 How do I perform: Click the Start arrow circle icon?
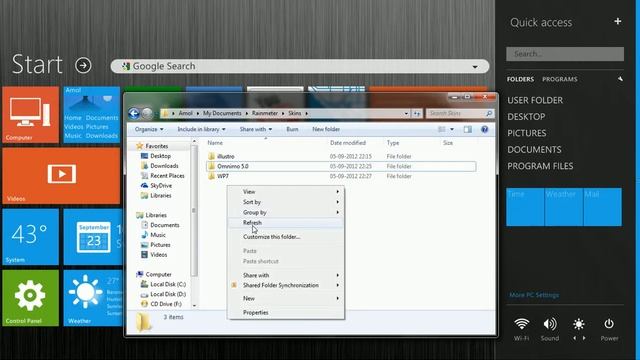pyautogui.click(x=83, y=65)
